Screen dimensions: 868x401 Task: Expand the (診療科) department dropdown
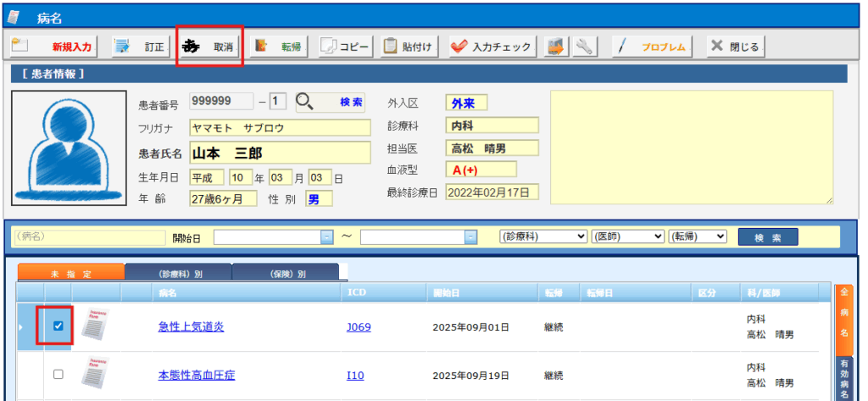click(542, 237)
